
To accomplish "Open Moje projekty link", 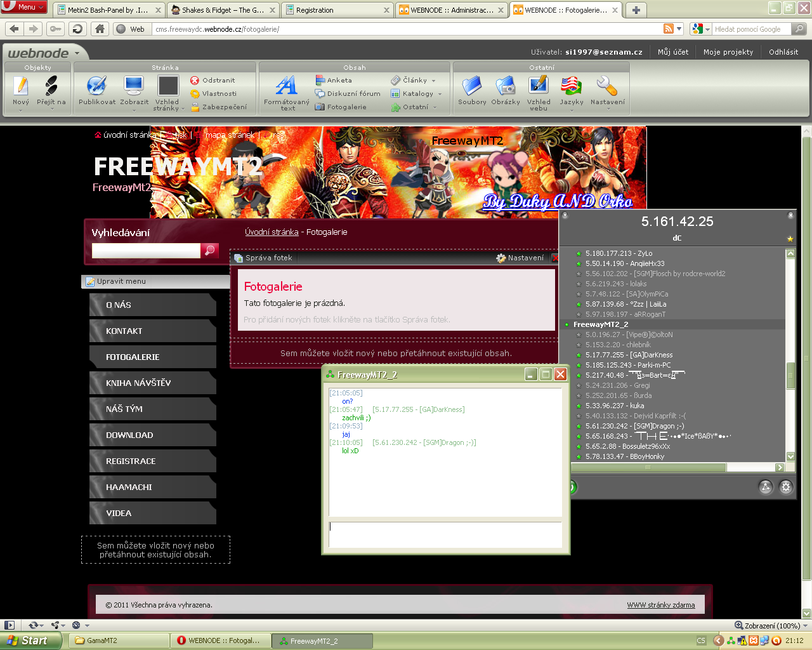I will coord(728,52).
